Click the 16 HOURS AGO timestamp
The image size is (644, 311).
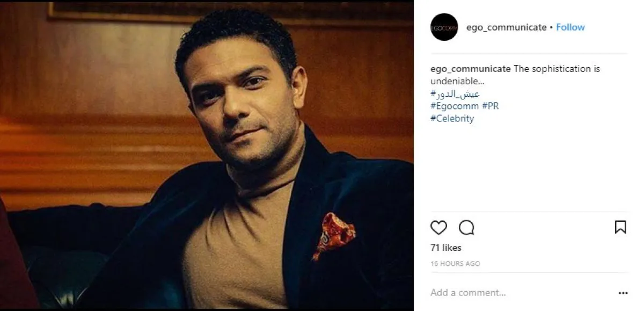tap(455, 264)
